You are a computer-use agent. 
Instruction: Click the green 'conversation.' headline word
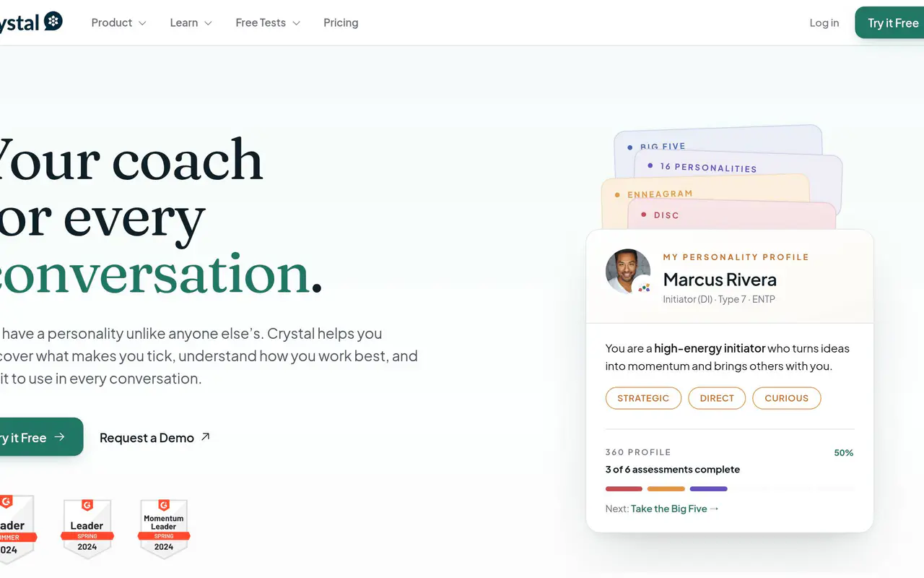(x=160, y=275)
